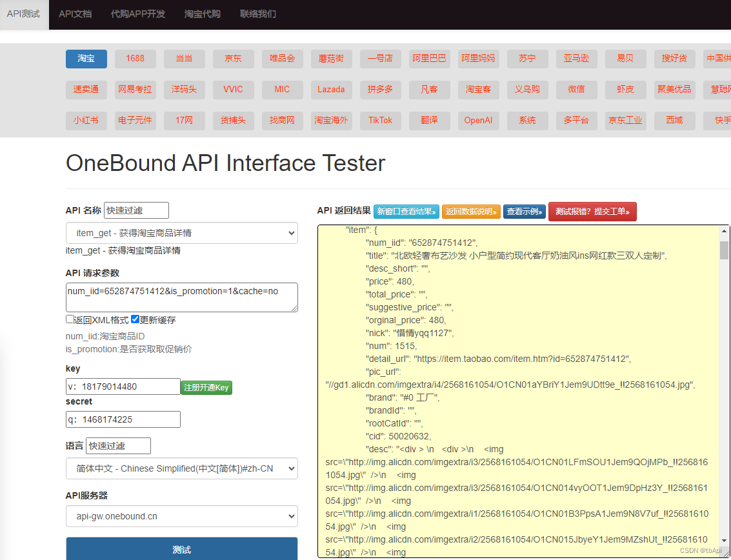Pick the 微信 platform
Image resolution: width=731 pixels, height=560 pixels.
(577, 90)
